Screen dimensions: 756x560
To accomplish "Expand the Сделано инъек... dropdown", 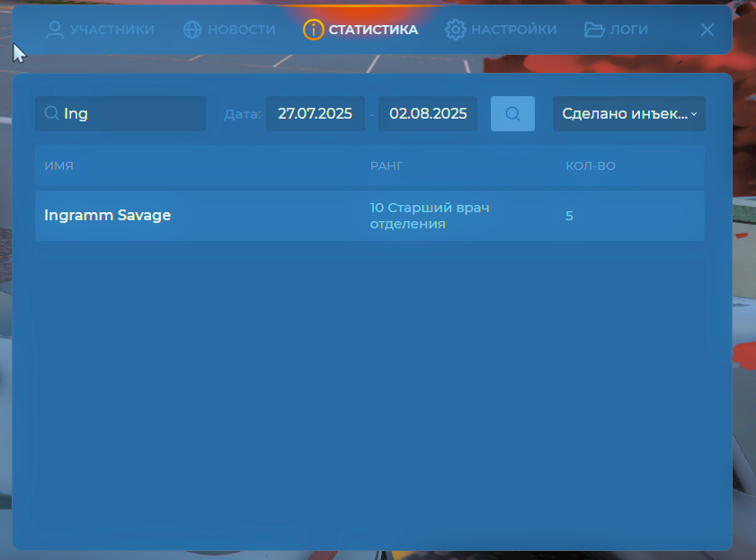I will point(628,114).
